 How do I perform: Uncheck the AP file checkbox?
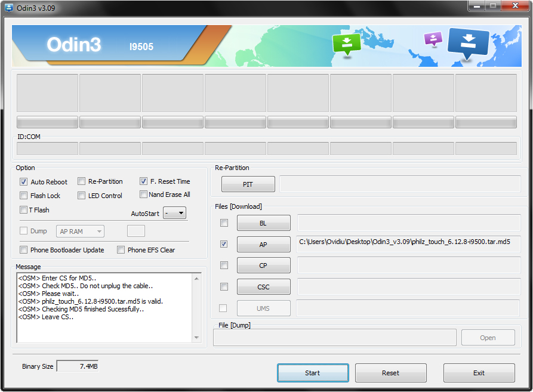pyautogui.click(x=224, y=244)
